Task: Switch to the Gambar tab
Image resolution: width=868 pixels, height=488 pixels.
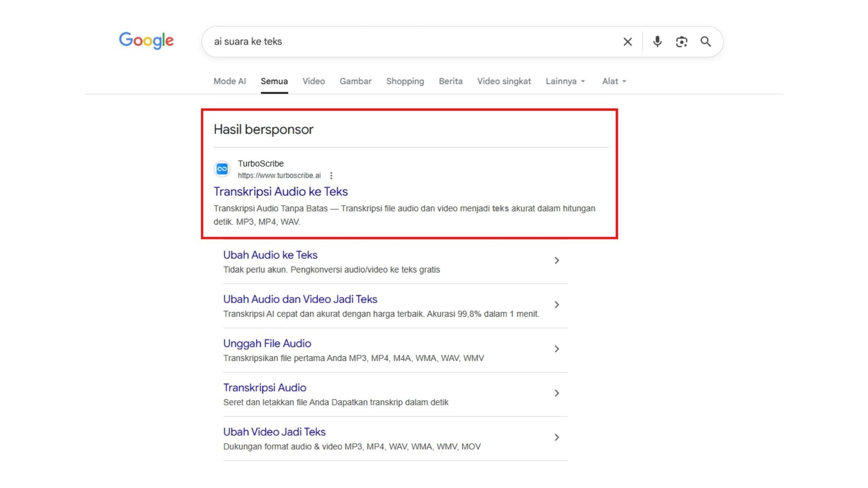Action: coord(355,81)
